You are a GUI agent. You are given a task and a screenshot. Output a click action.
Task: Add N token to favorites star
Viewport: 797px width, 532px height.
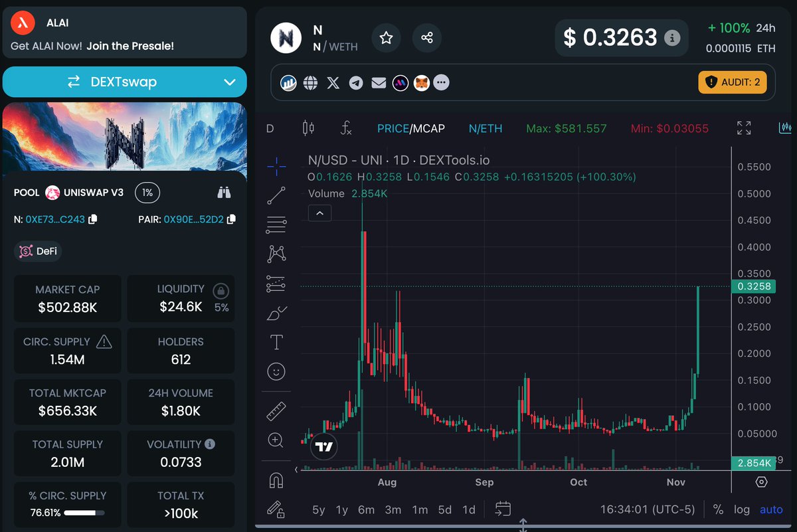click(386, 38)
